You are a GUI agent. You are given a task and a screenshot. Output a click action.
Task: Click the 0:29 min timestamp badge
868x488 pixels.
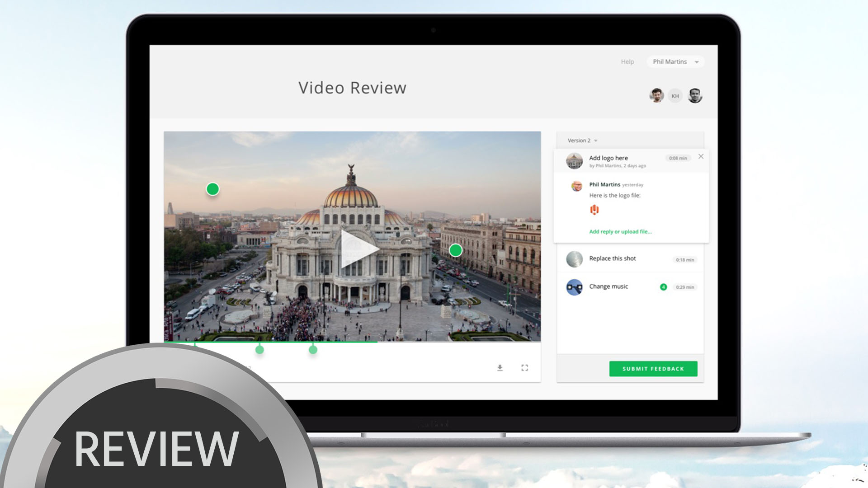(685, 287)
